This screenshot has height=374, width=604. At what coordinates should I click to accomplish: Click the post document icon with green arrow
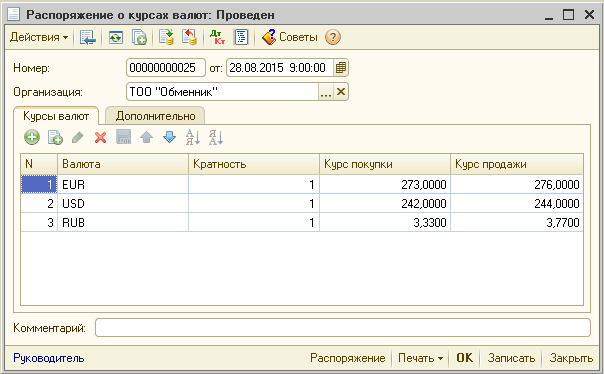[166, 37]
